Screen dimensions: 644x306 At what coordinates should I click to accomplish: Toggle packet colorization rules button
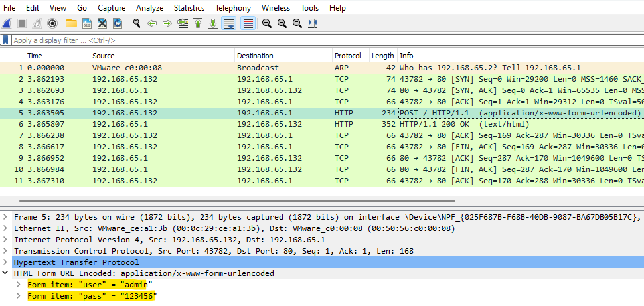point(248,23)
